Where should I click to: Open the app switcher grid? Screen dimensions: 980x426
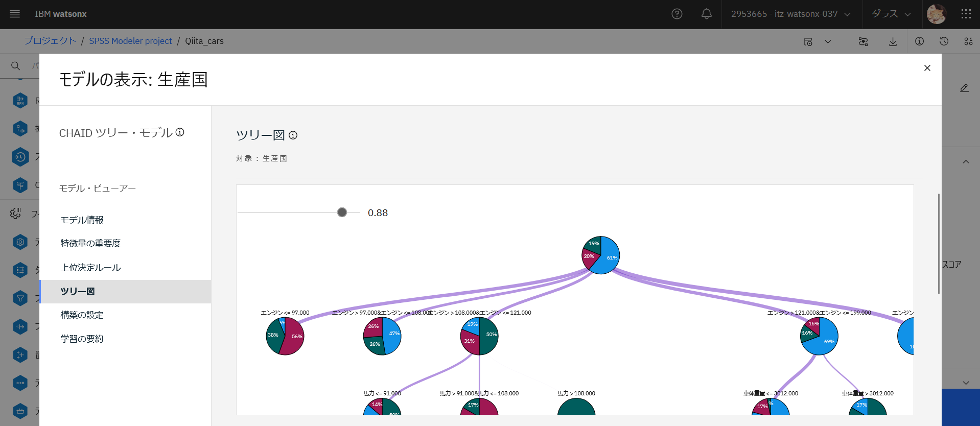point(966,14)
